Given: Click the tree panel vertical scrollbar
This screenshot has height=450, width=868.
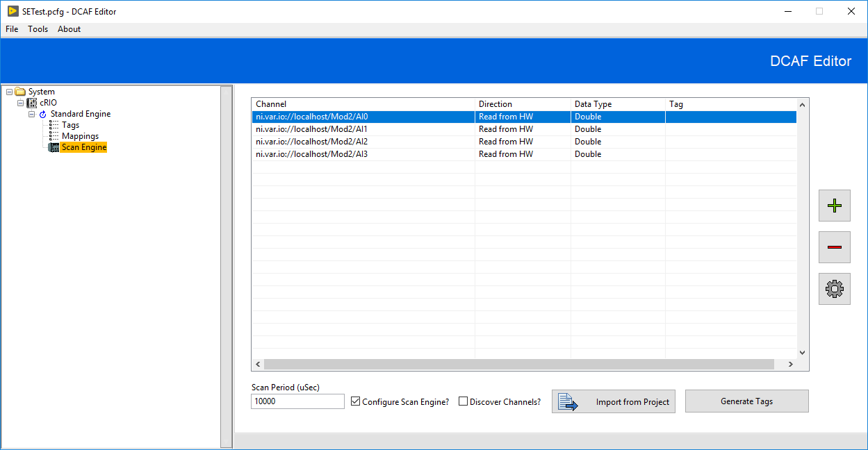Looking at the screenshot, I should click(x=226, y=267).
